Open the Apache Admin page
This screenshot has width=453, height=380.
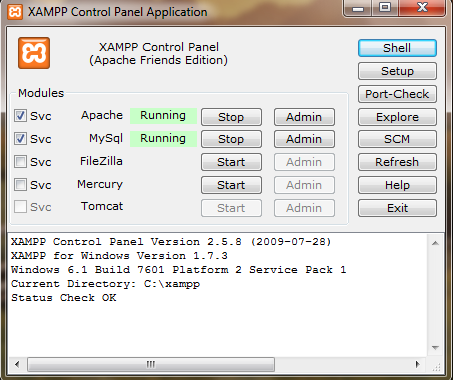(304, 117)
